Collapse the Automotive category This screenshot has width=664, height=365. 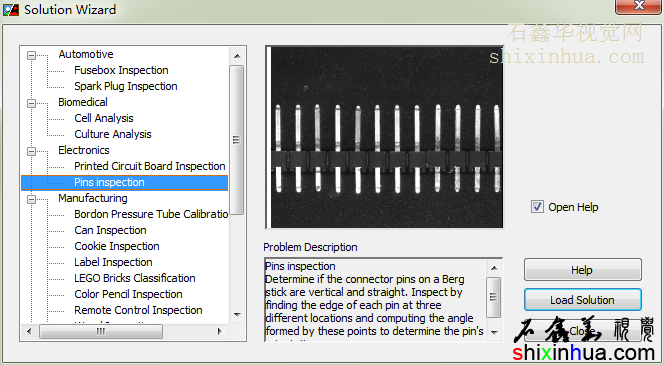click(31, 55)
